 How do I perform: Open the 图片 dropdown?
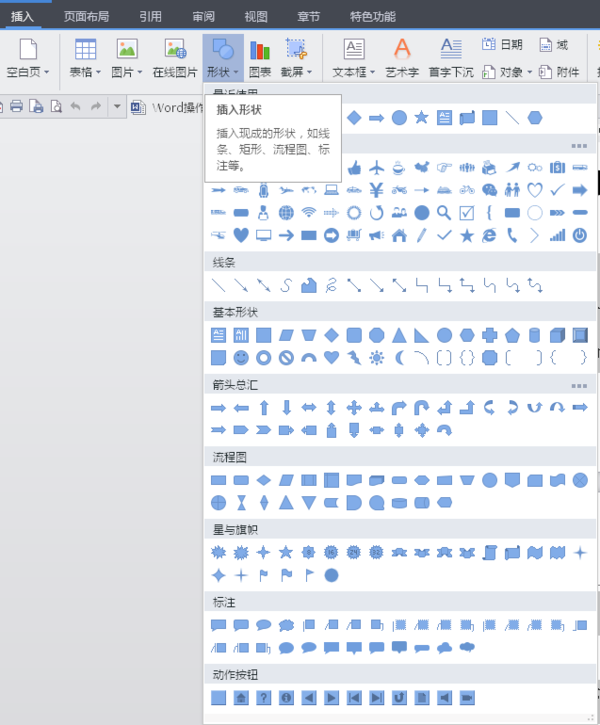(x=127, y=58)
